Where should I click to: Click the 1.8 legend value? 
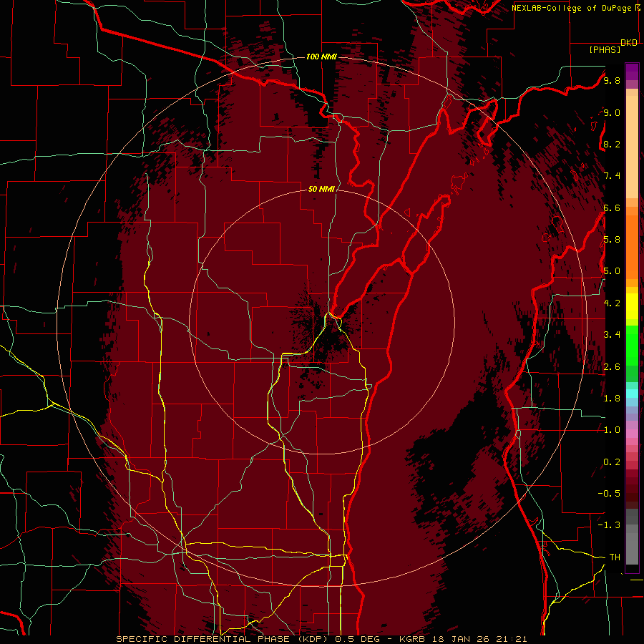point(612,399)
